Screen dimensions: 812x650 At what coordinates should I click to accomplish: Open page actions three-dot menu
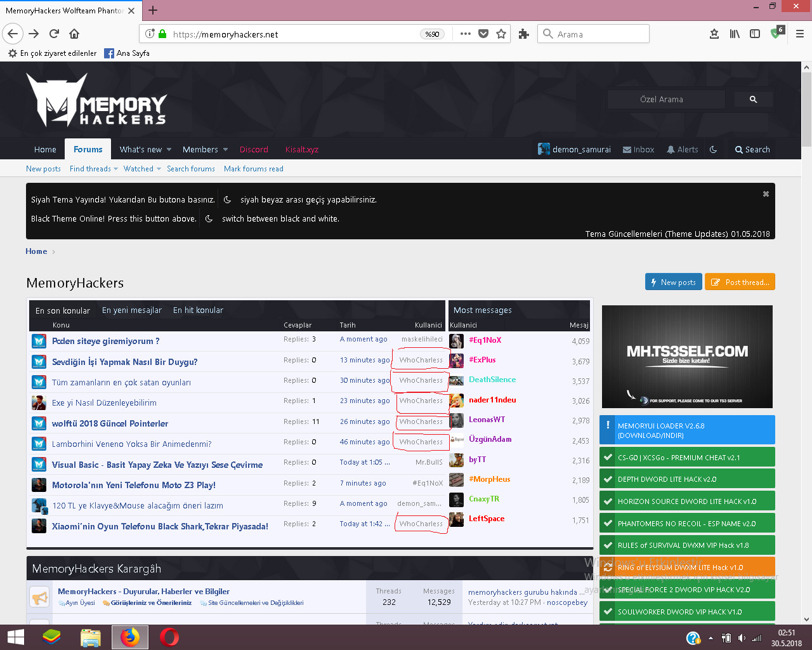pos(466,34)
